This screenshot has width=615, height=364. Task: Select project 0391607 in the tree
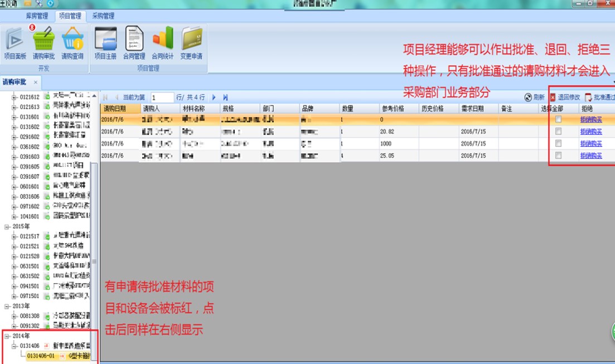click(30, 177)
